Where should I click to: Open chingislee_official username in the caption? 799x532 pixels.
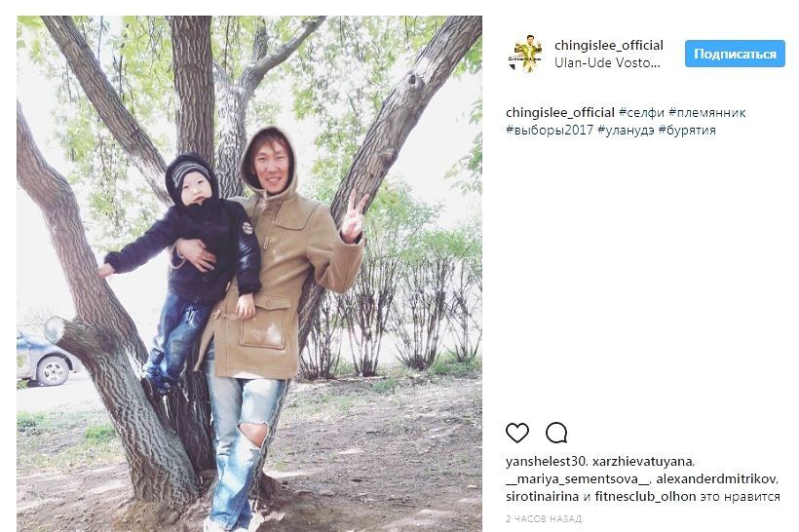click(x=560, y=113)
